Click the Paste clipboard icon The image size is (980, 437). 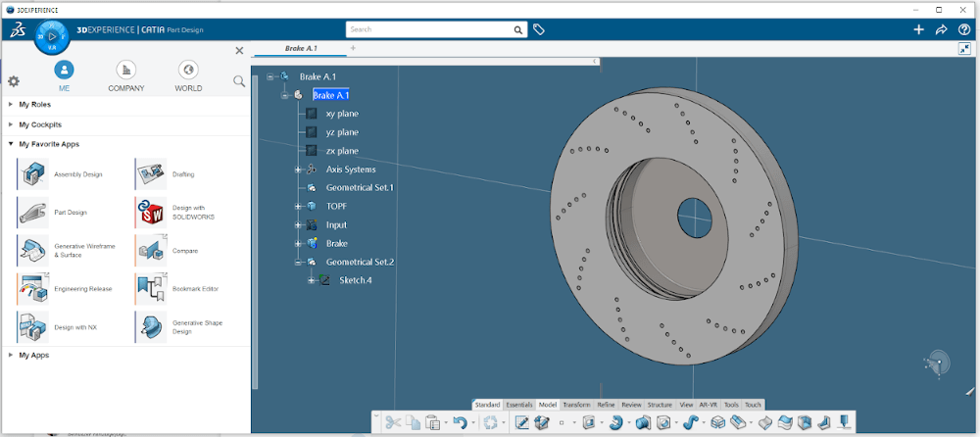(432, 422)
